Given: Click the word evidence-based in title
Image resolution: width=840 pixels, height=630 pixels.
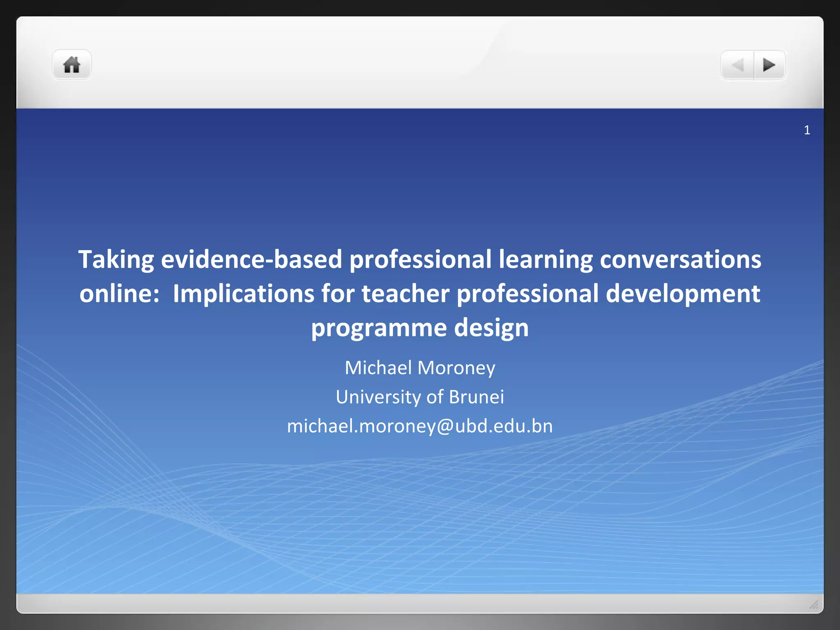Looking at the screenshot, I should point(251,259).
